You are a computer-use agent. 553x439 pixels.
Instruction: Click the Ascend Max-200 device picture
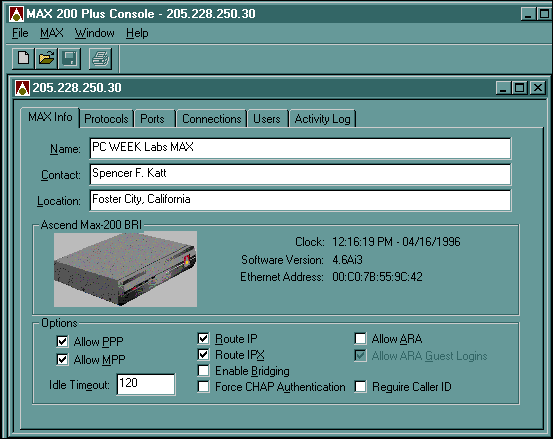[x=125, y=269]
